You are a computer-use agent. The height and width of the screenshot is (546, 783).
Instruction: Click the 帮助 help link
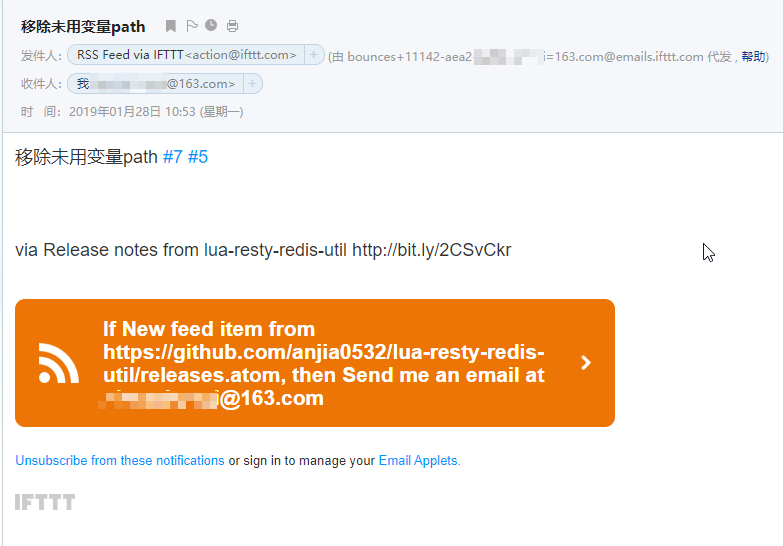pyautogui.click(x=753, y=56)
